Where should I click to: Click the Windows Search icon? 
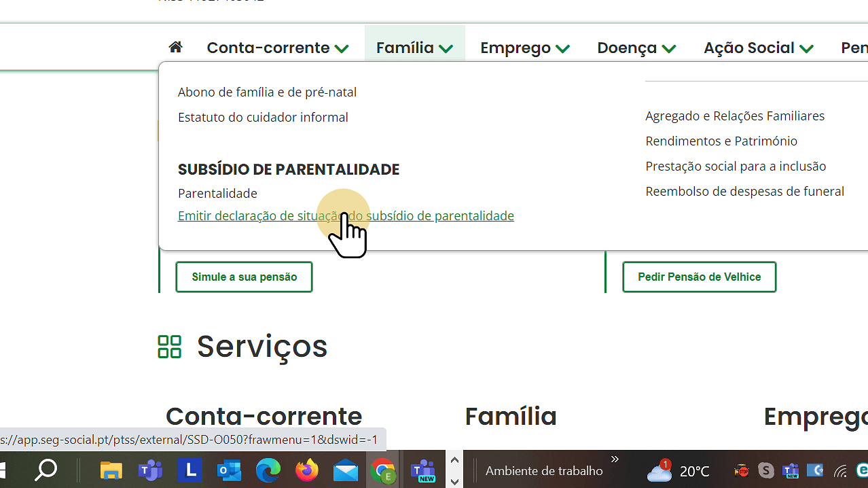pyautogui.click(x=46, y=470)
